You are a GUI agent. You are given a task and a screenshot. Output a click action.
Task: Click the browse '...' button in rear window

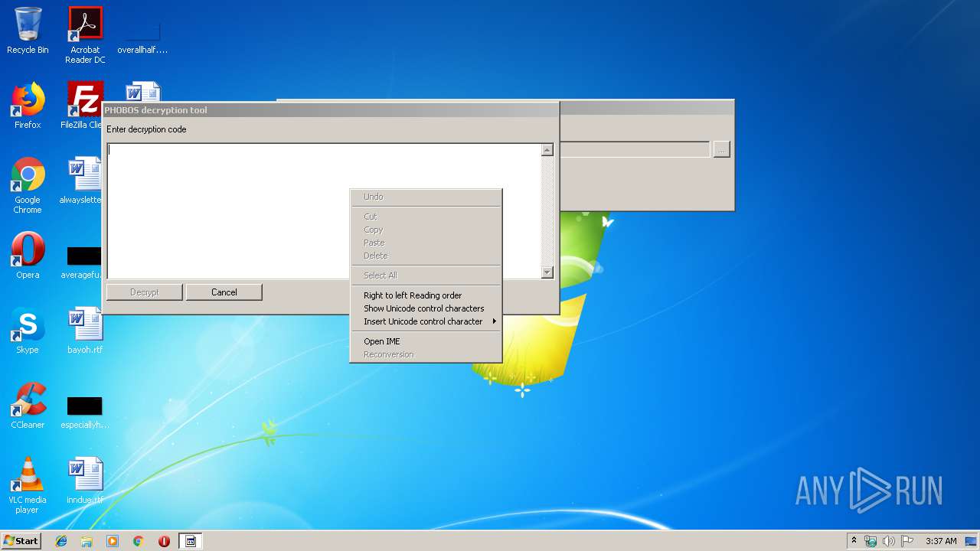tap(721, 149)
